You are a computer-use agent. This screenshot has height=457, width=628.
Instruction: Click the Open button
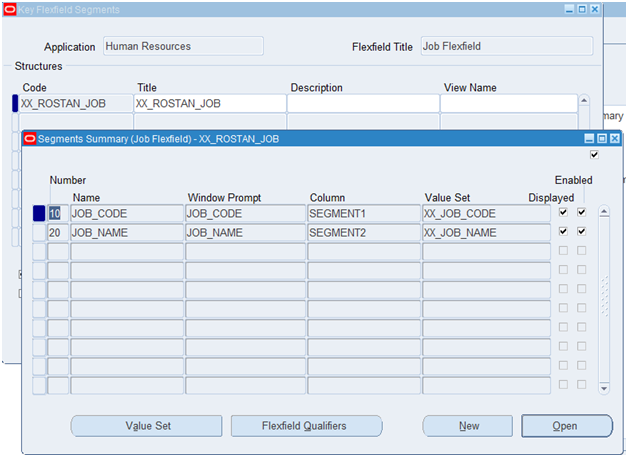(x=567, y=426)
